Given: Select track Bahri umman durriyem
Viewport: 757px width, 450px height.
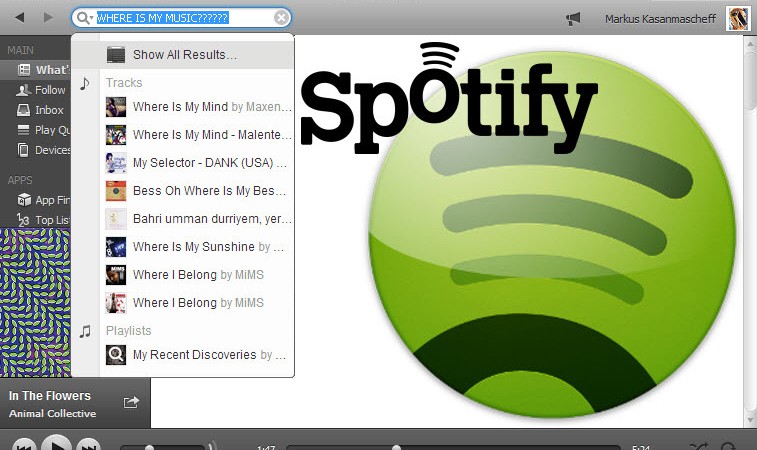Looking at the screenshot, I should click(198, 219).
